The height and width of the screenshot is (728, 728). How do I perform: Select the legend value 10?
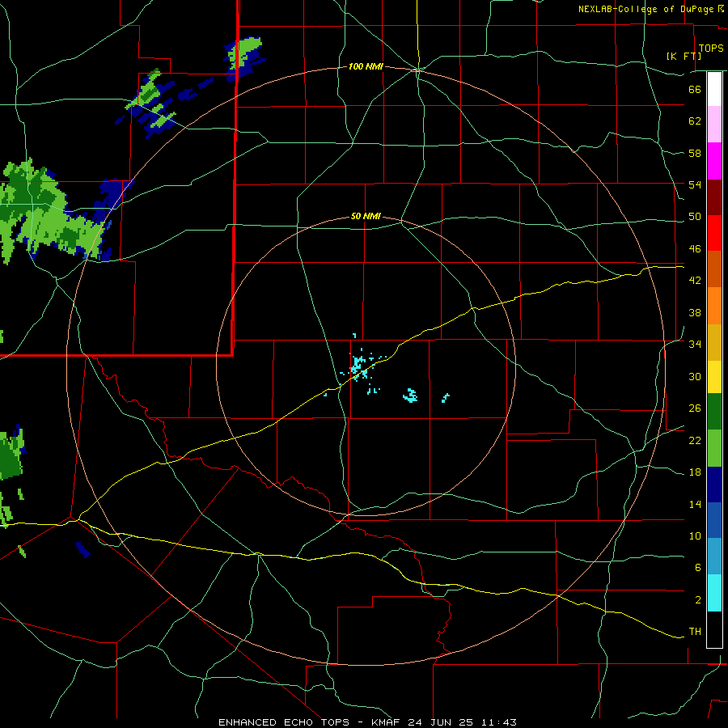click(x=695, y=536)
